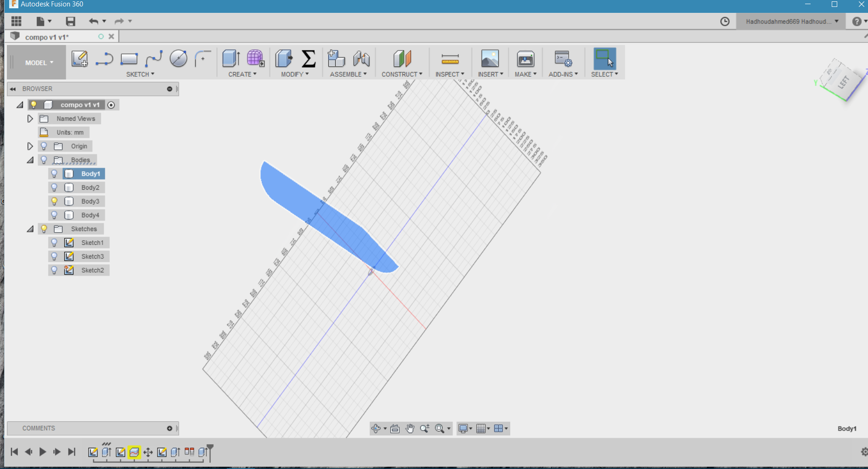Play the design timeline

43,452
